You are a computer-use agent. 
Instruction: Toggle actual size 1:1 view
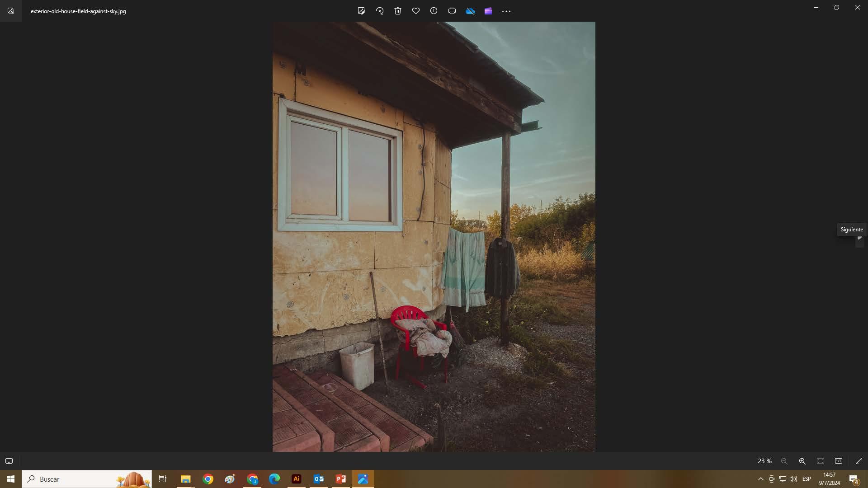point(839,461)
